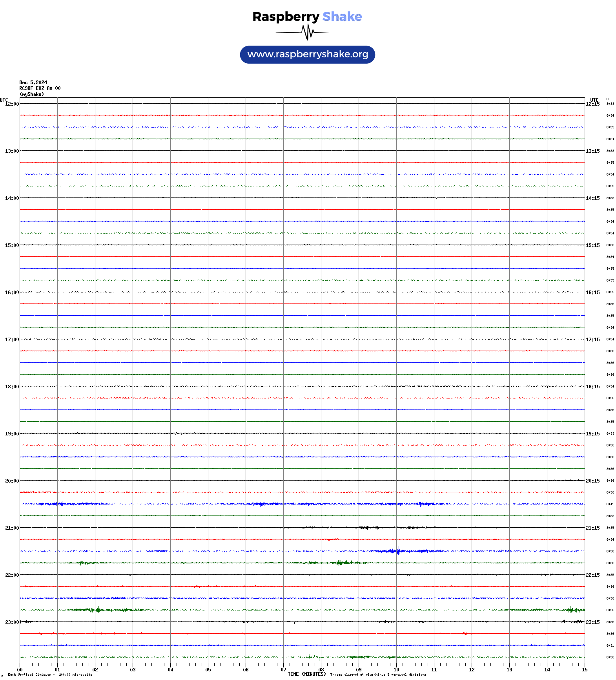Click the seismic waveform graphic under the logo
The height and width of the screenshot is (680, 616).
click(307, 32)
